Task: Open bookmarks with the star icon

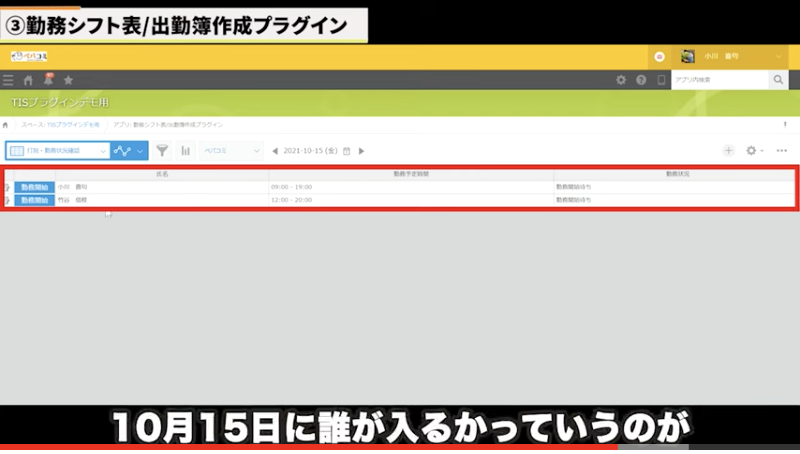Action: pyautogui.click(x=68, y=80)
